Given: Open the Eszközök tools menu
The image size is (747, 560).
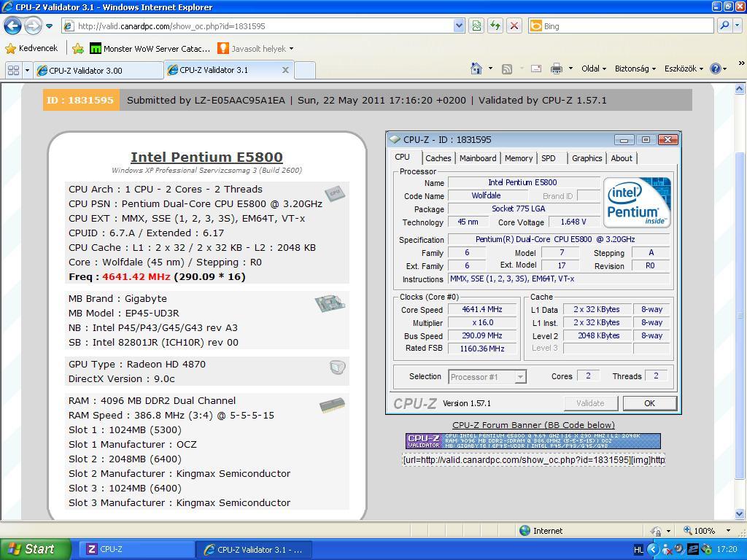Looking at the screenshot, I should pyautogui.click(x=684, y=69).
